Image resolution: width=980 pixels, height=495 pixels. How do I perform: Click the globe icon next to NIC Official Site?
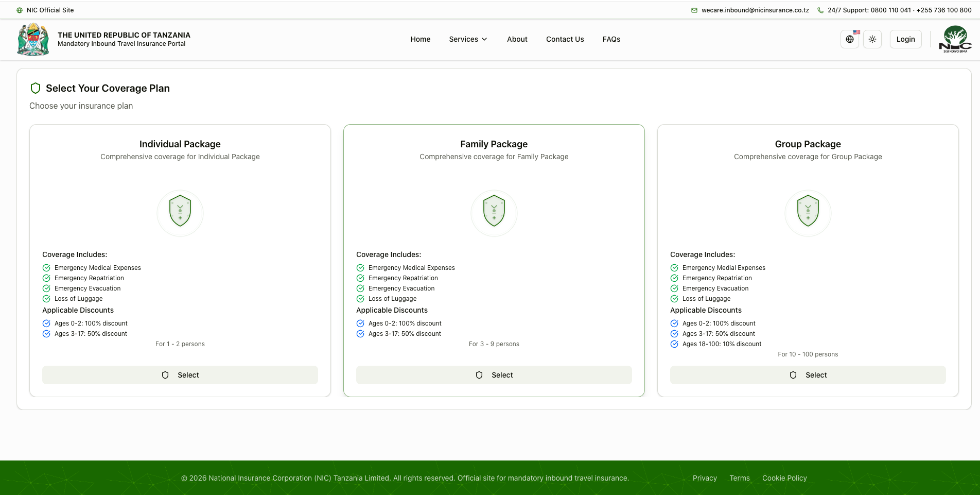pyautogui.click(x=20, y=10)
